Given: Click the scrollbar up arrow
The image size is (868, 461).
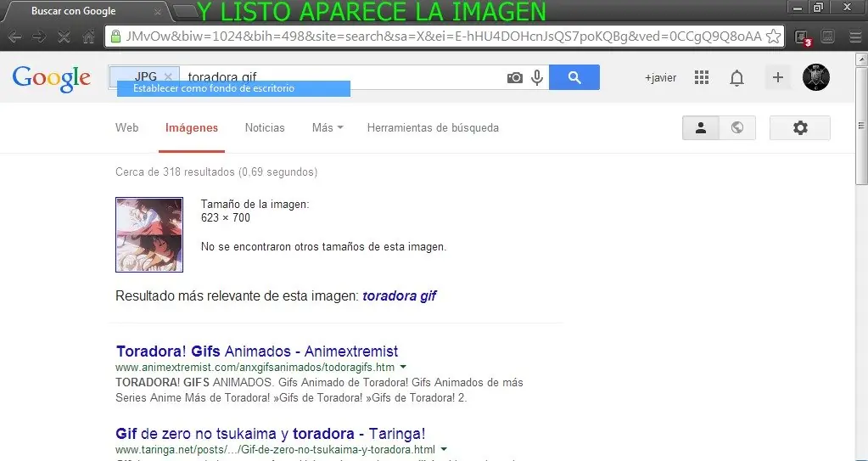Looking at the screenshot, I should [861, 59].
